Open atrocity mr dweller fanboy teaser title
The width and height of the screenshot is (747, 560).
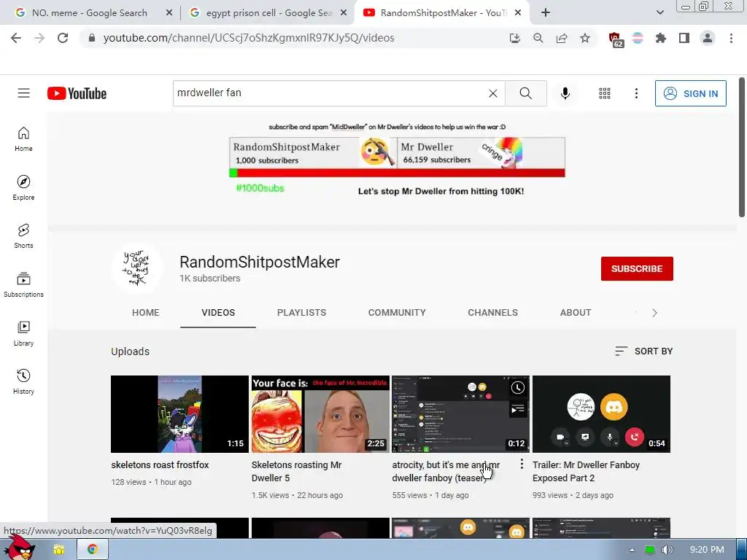point(446,472)
